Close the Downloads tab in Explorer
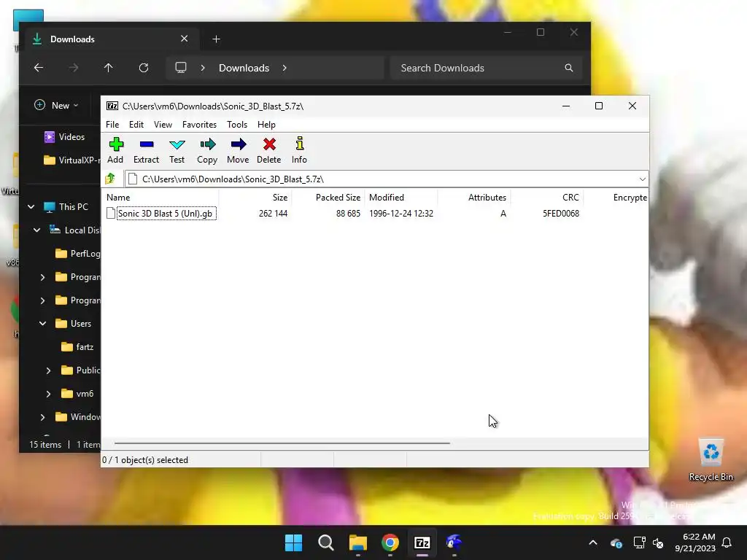The height and width of the screenshot is (560, 747). [x=185, y=39]
